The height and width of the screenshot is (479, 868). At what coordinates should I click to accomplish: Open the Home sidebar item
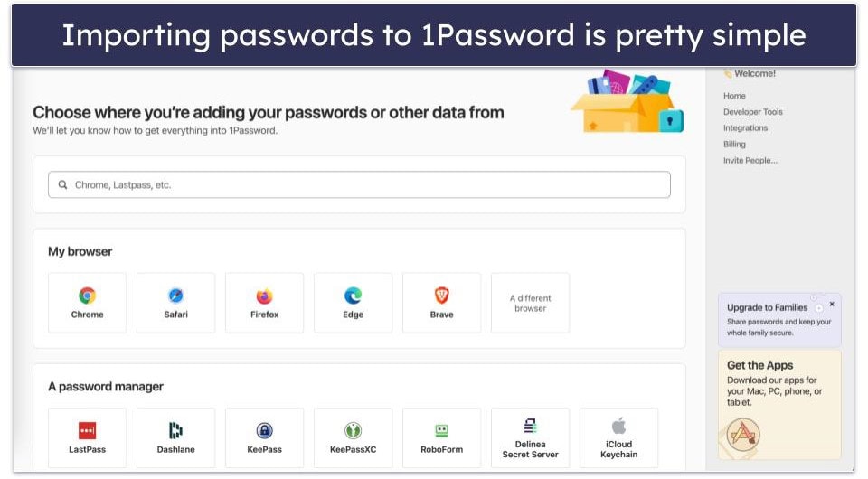click(734, 96)
